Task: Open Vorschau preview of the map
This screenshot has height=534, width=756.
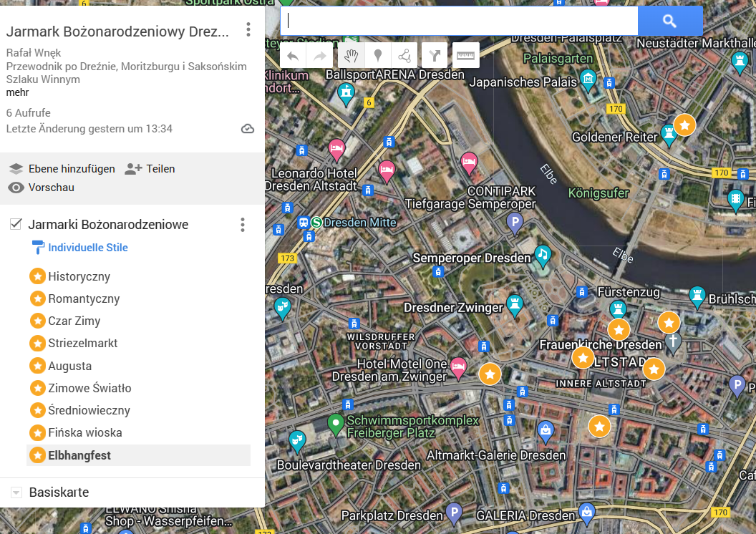Action: pyautogui.click(x=42, y=188)
